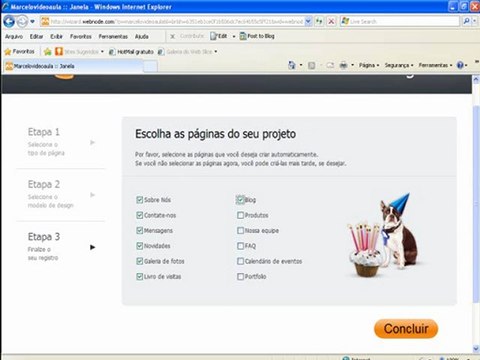The width and height of the screenshot is (480, 360).
Task: Uncheck the Sobre Nós checkbox
Action: (x=140, y=200)
